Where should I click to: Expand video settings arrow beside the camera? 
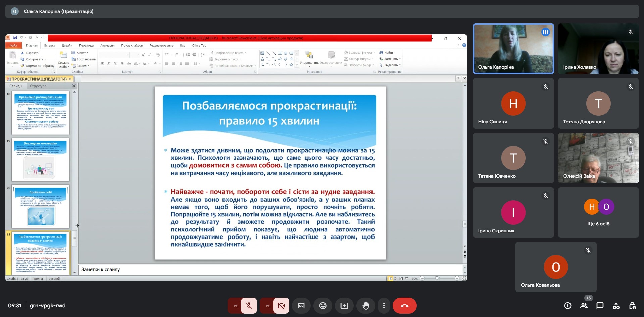click(267, 306)
